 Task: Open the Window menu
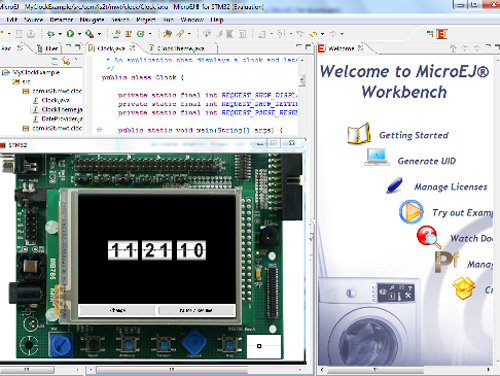pyautogui.click(x=192, y=20)
